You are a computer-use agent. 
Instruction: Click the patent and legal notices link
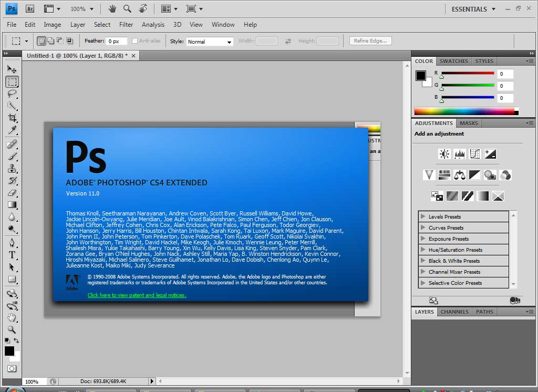137,295
